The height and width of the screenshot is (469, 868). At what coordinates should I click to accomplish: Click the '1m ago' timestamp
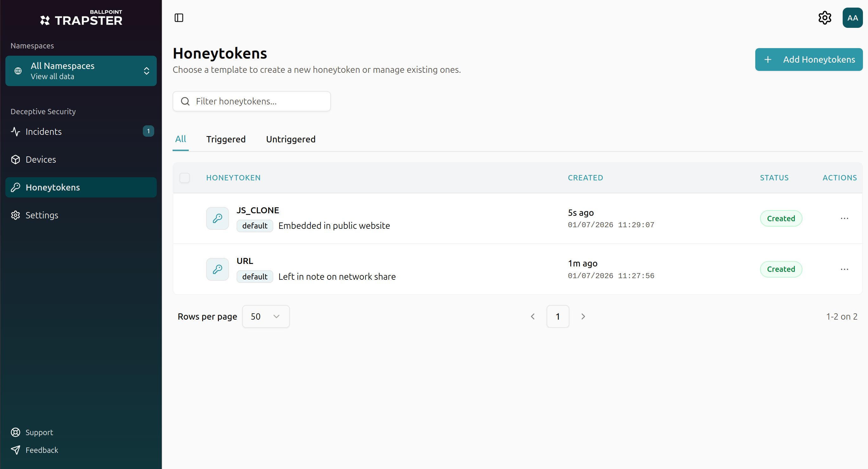click(583, 264)
